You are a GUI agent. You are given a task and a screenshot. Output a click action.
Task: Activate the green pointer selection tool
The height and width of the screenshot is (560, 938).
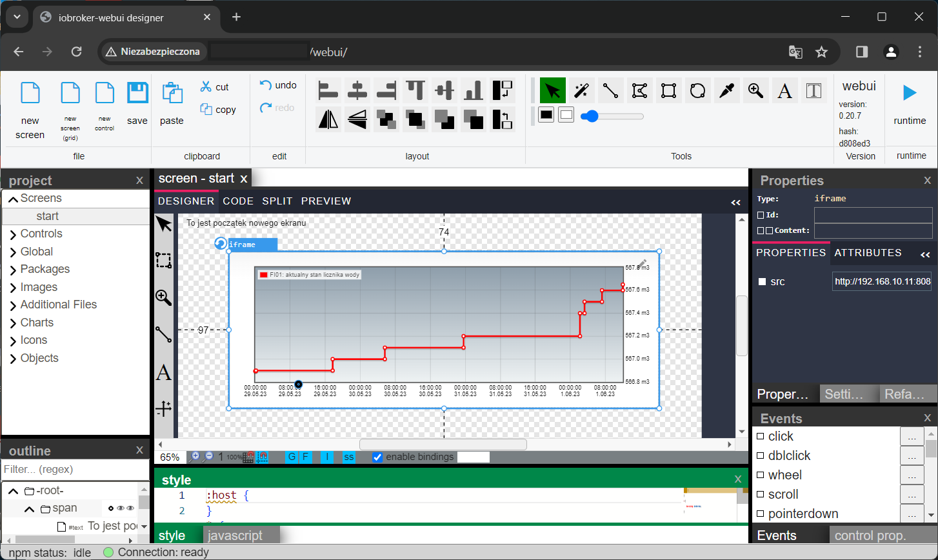pyautogui.click(x=553, y=91)
